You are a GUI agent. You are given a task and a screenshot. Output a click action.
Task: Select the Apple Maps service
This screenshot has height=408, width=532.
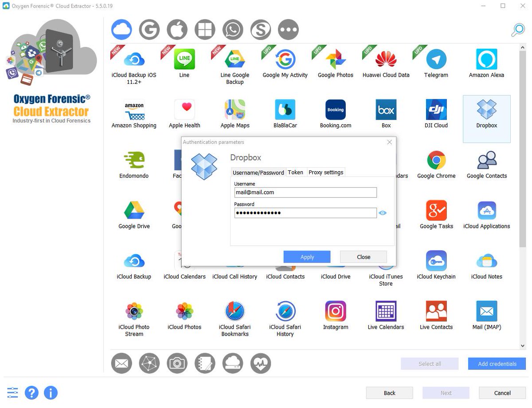coord(235,114)
